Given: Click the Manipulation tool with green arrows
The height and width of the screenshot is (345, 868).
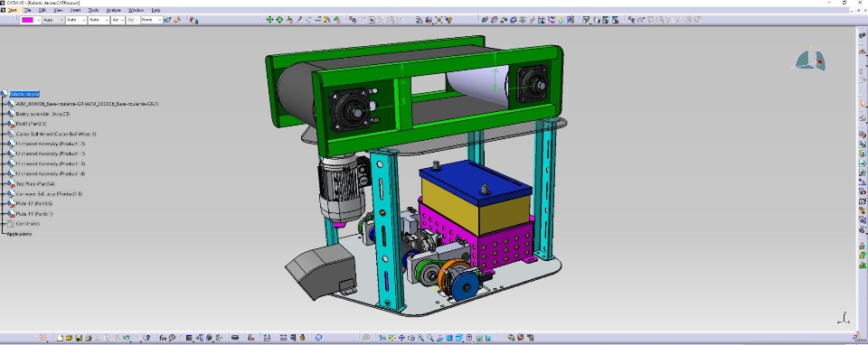Looking at the screenshot, I should [269, 19].
